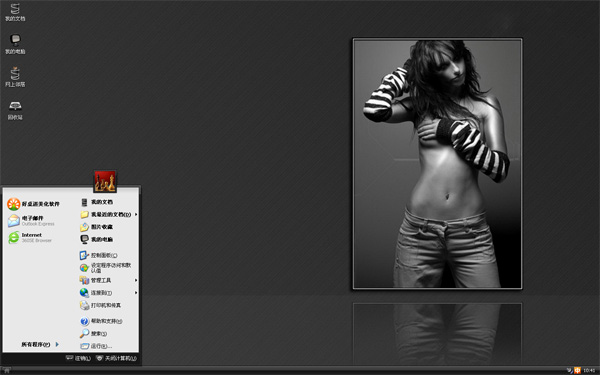Click the taskbar clock showing 10:41
600x375 pixels.
pyautogui.click(x=589, y=370)
